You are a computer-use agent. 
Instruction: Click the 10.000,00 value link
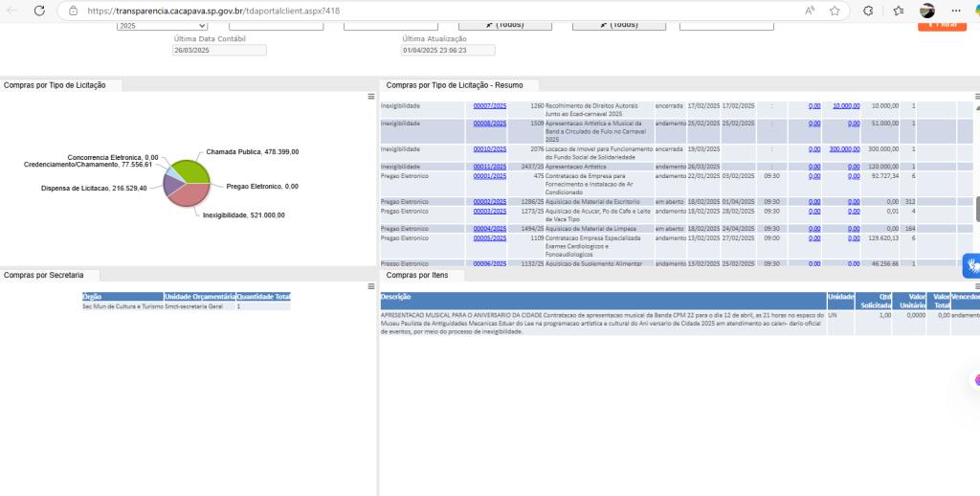846,106
